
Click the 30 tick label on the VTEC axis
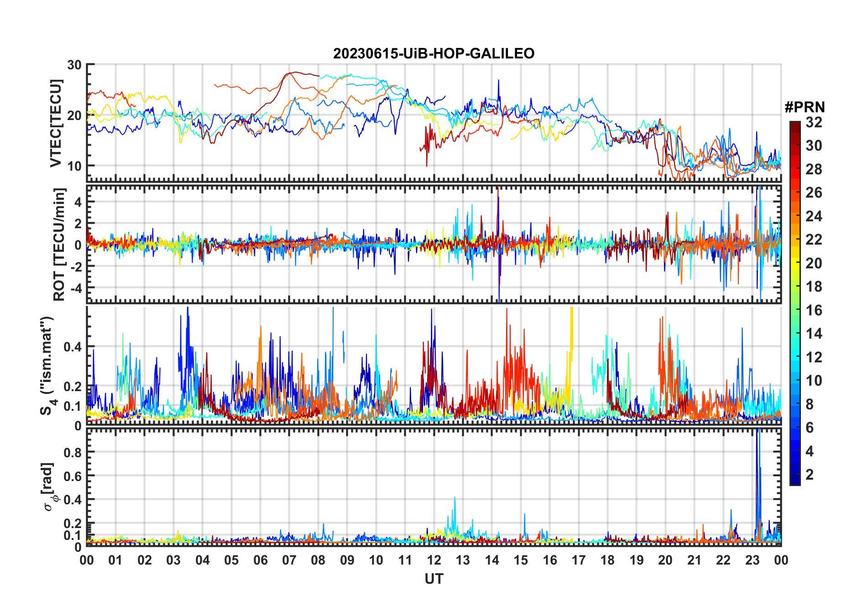tap(74, 65)
